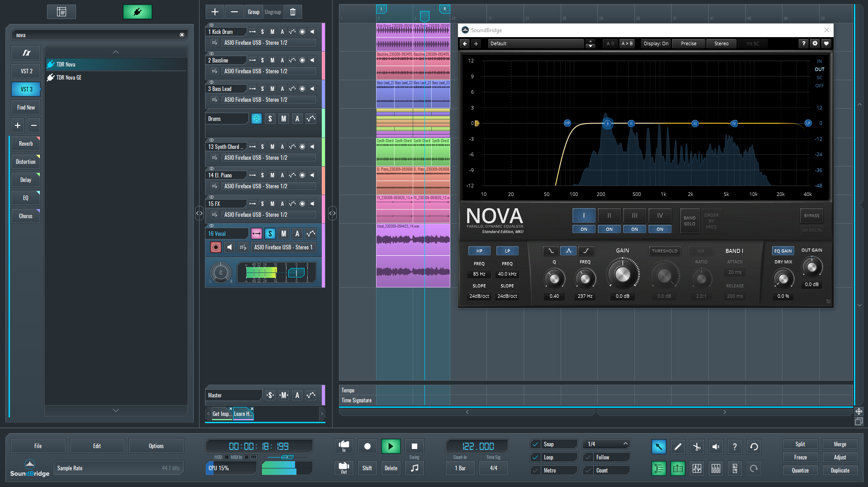Open NOVA plugin settings gear

815,43
